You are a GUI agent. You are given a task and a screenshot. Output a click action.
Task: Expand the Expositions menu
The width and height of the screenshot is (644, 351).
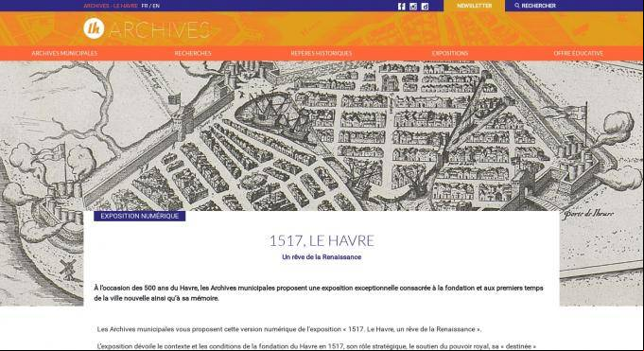[450, 53]
